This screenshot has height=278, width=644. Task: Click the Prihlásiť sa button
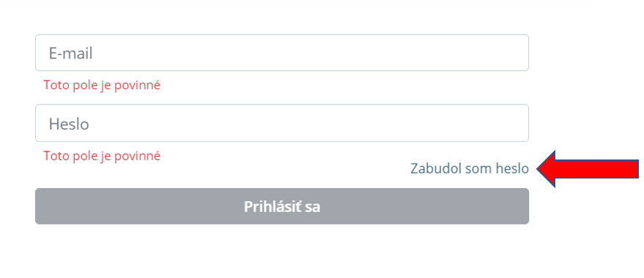pyautogui.click(x=282, y=206)
